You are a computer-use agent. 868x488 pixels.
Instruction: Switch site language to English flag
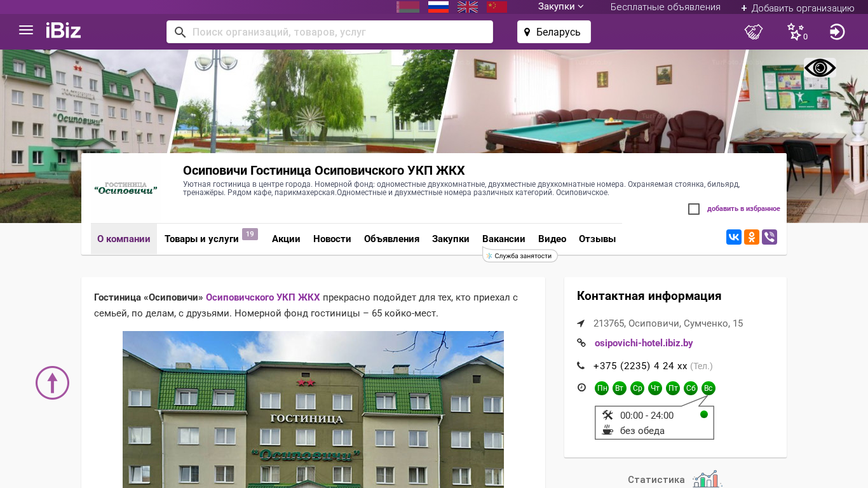(468, 7)
